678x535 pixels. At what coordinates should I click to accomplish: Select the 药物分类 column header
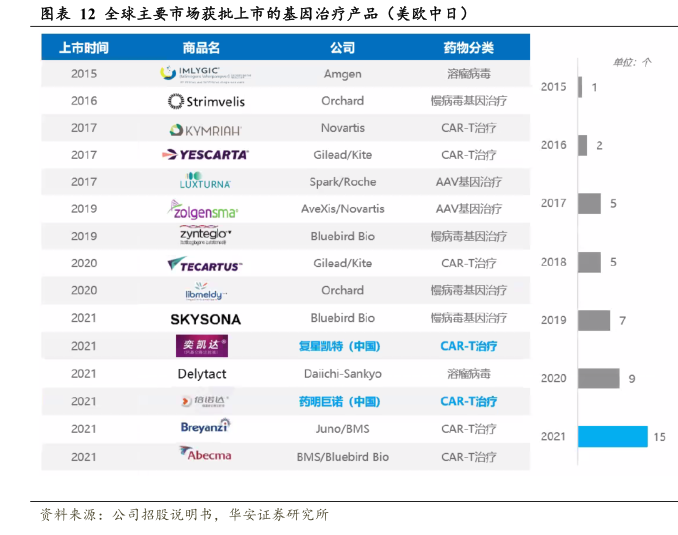(x=468, y=47)
